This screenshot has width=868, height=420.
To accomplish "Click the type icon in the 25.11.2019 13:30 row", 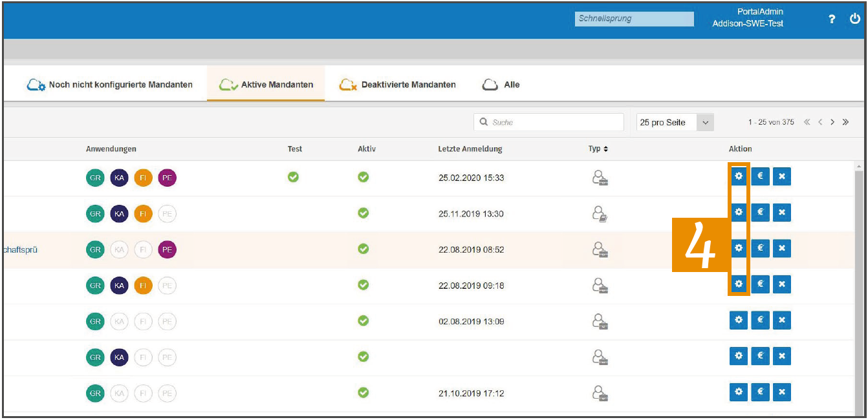I will (600, 213).
